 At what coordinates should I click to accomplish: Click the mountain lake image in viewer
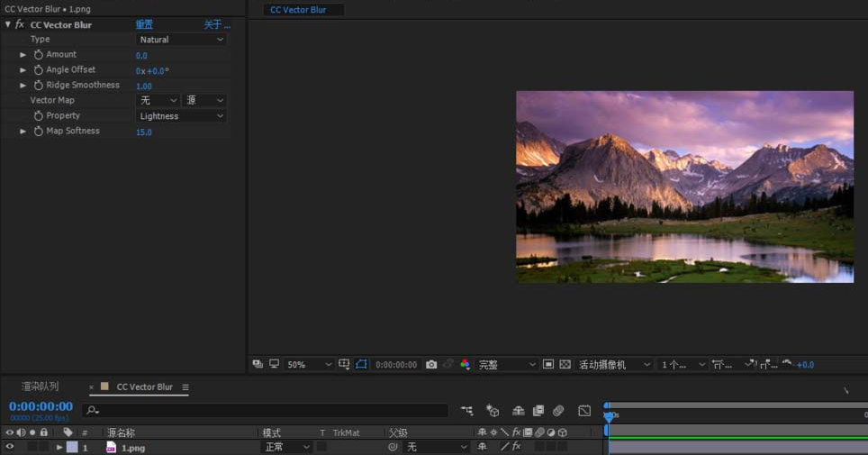pos(685,187)
